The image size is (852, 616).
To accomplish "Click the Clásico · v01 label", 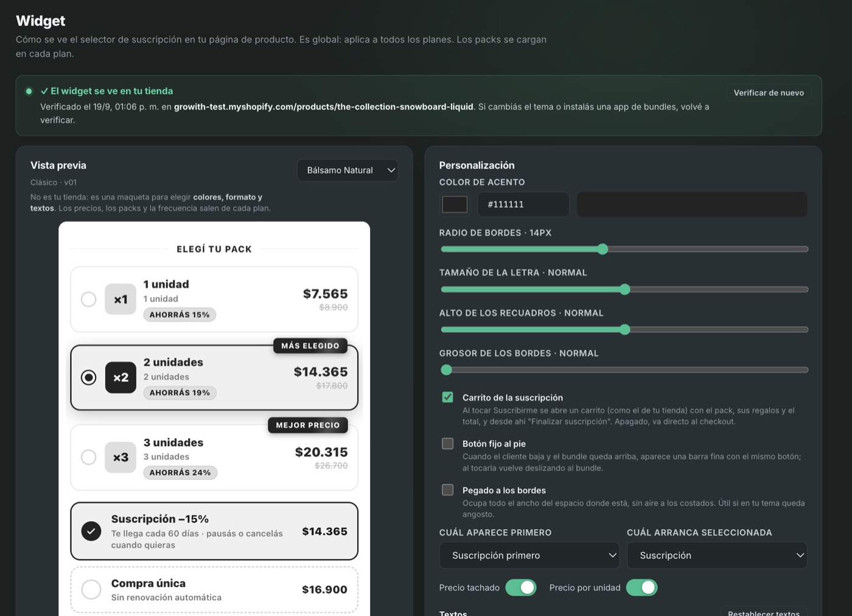I will tap(54, 183).
